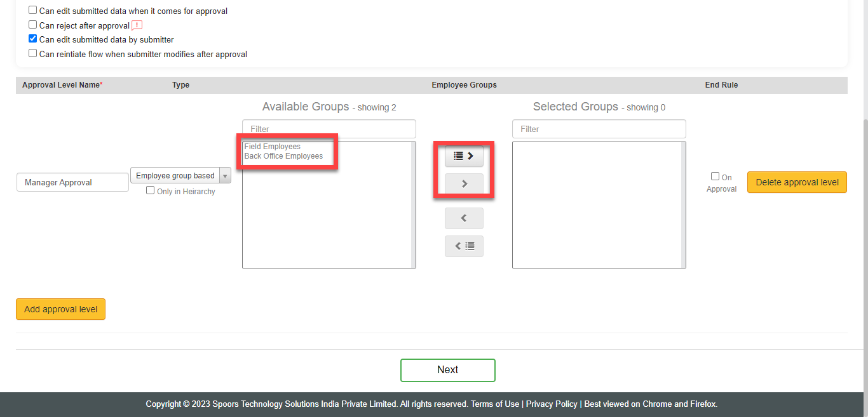Screen dimensions: 868x417
Task: Toggle the Only in Heirarchy checkbox
Action: click(151, 190)
